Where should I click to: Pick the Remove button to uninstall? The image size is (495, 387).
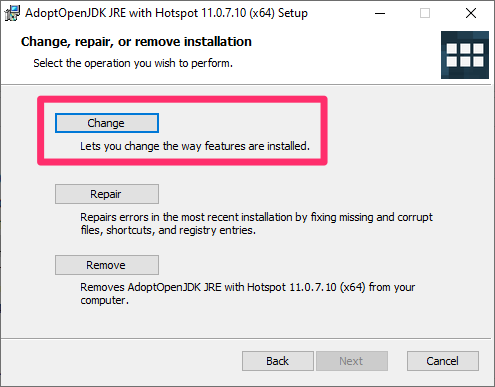(107, 265)
